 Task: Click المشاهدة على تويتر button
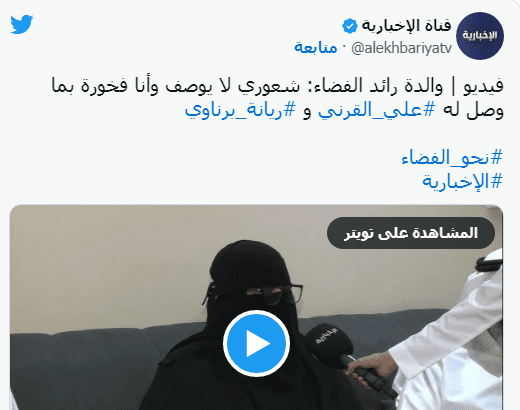411,233
